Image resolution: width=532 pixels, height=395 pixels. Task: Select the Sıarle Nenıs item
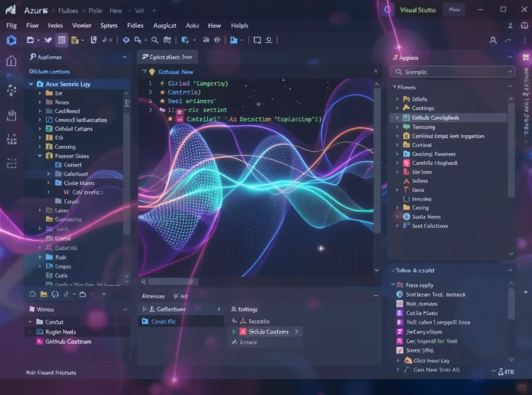pos(426,217)
